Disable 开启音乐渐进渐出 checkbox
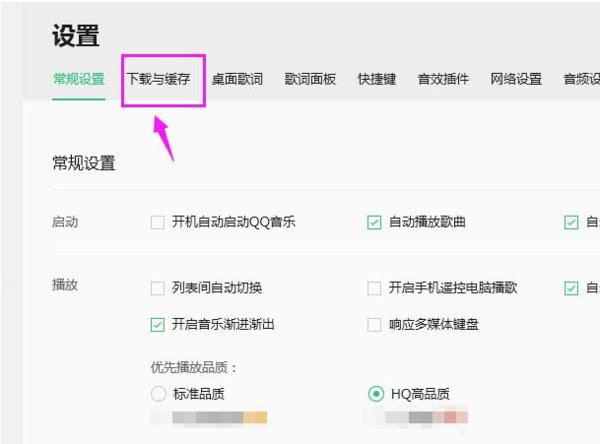Image resolution: width=600 pixels, height=444 pixels. coord(157,324)
